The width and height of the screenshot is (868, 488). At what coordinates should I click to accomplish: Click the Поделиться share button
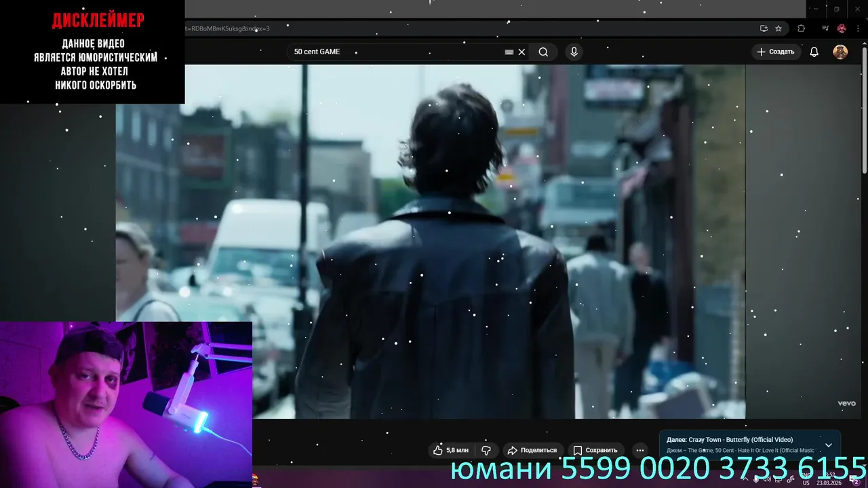532,450
